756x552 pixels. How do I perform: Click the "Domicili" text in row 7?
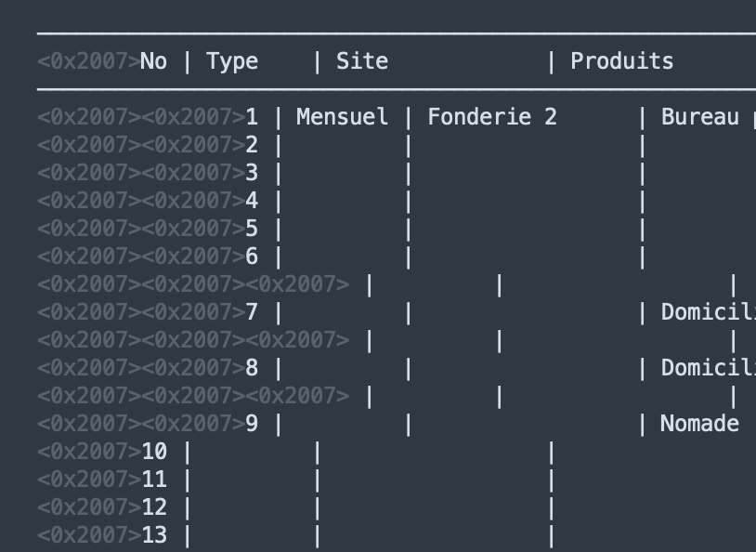coord(709,312)
